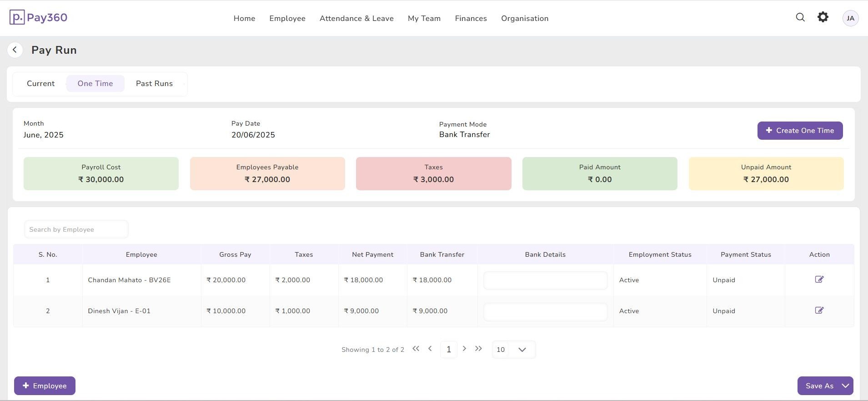Jump to first page of results

(x=416, y=349)
